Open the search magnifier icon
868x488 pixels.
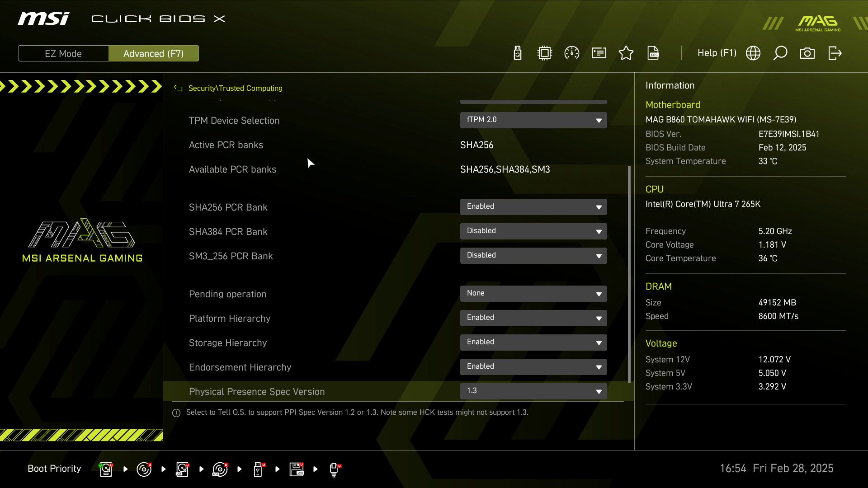pos(780,53)
